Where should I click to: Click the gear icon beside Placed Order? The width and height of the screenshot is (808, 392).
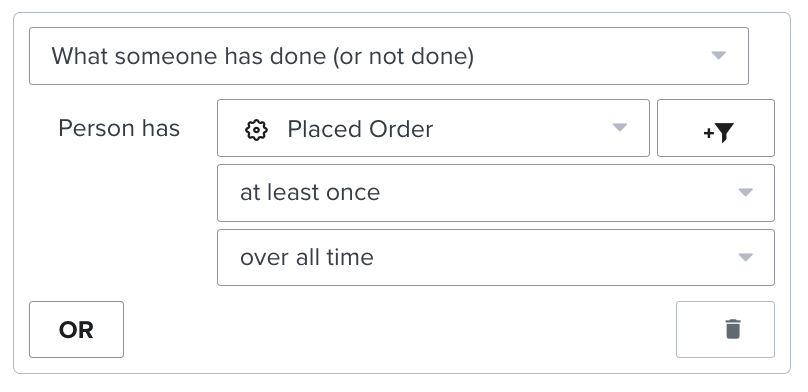pyautogui.click(x=256, y=130)
